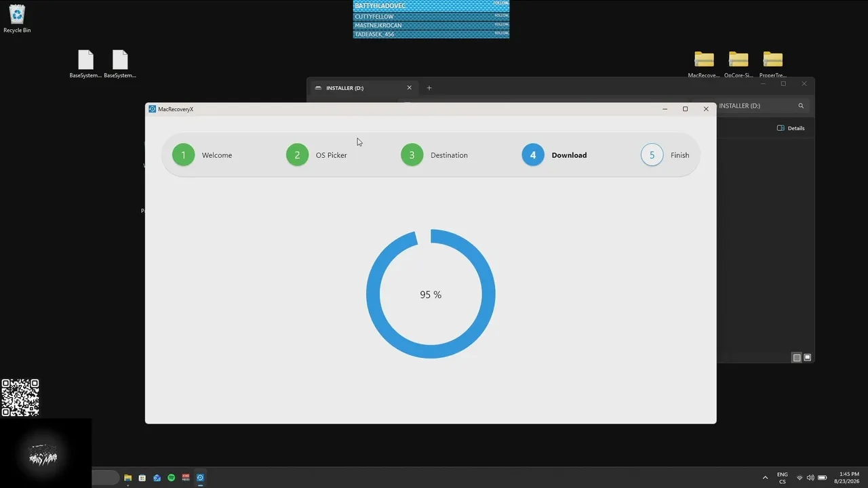Screen dimensions: 868x488
Task: Switch Explorer to the details list view icon
Action: click(x=797, y=357)
